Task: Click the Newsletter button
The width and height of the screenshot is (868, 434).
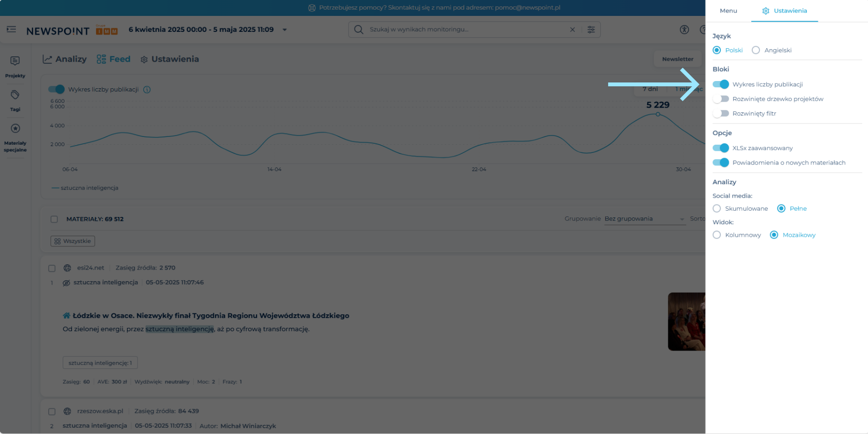Action: coord(678,59)
